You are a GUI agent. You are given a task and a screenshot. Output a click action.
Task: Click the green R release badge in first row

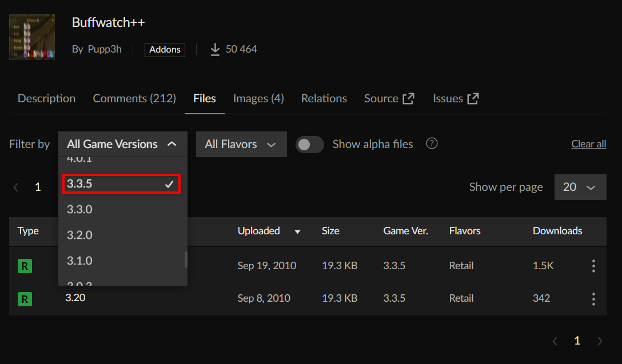tap(25, 266)
